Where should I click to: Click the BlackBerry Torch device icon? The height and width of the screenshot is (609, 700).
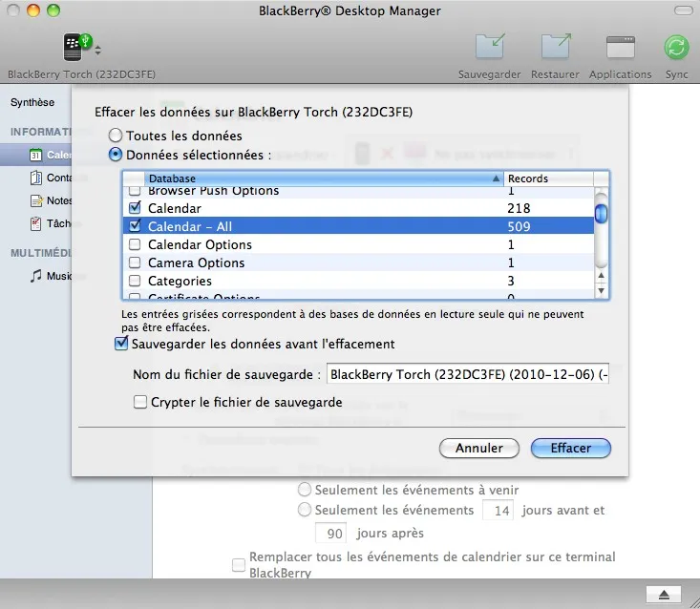(76, 47)
